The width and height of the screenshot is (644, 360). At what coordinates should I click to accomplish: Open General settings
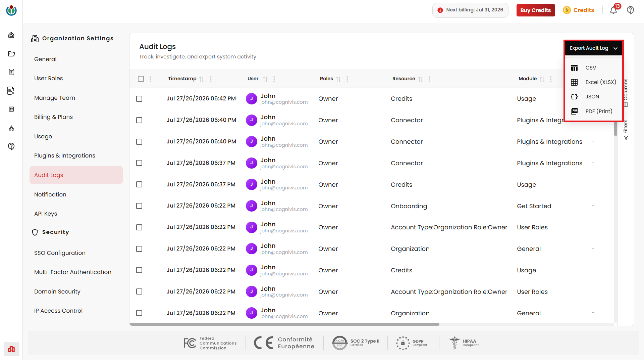[45, 59]
